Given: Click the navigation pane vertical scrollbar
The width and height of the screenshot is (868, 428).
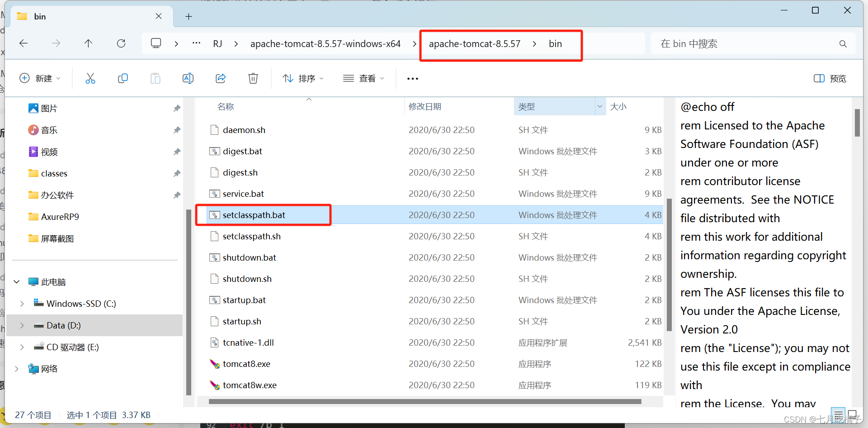Looking at the screenshot, I should (x=189, y=302).
